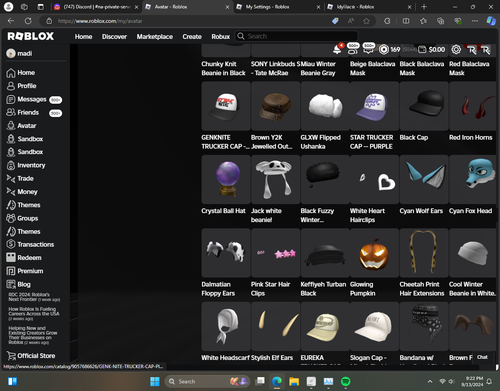The height and width of the screenshot is (391, 500).
Task: Click the $0.00 wallet balance
Action: [x=432, y=50]
